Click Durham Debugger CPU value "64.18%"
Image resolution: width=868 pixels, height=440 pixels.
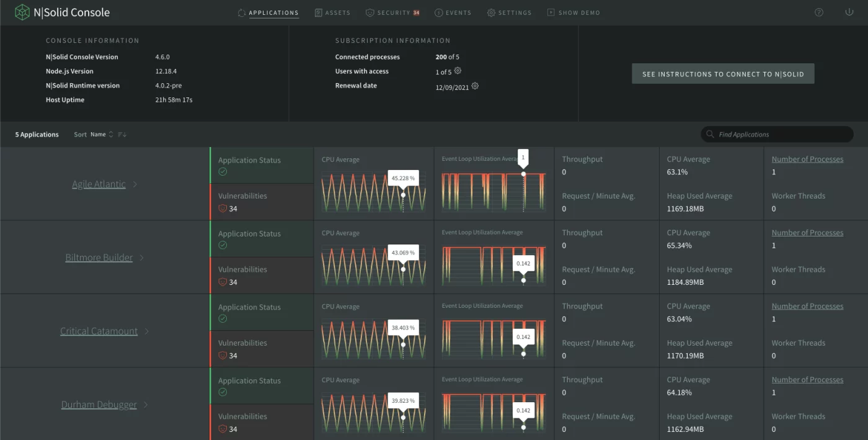pyautogui.click(x=680, y=392)
